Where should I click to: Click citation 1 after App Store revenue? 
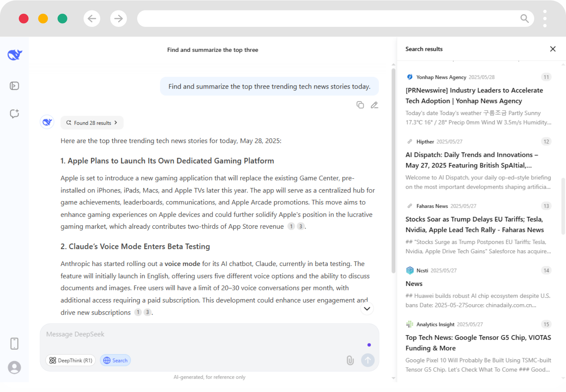tap(291, 226)
